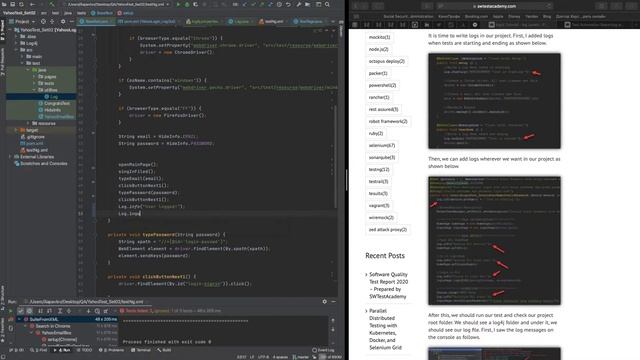
Task: Collapse the src folder in project tree
Action: [16, 50]
